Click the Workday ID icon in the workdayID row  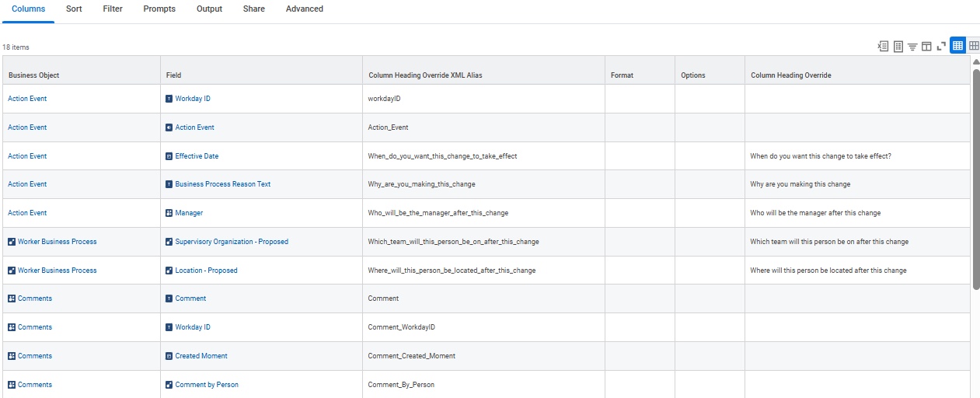[169, 99]
